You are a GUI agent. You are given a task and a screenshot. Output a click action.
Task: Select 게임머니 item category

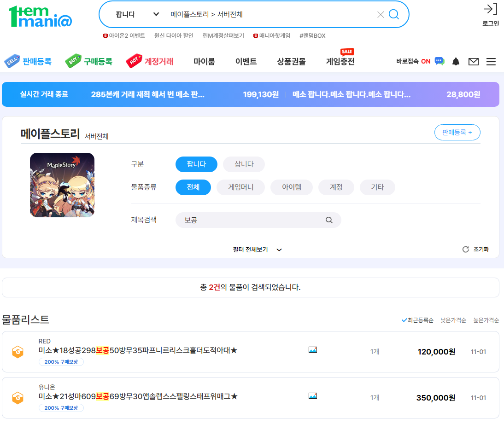tap(241, 187)
